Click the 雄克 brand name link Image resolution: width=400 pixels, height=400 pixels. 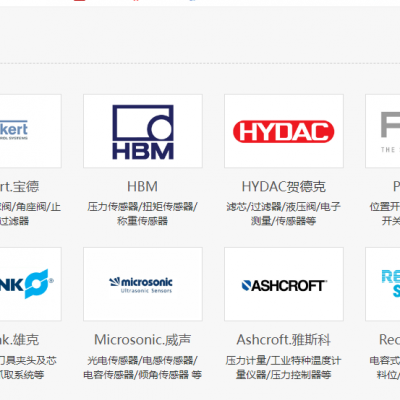point(19,340)
